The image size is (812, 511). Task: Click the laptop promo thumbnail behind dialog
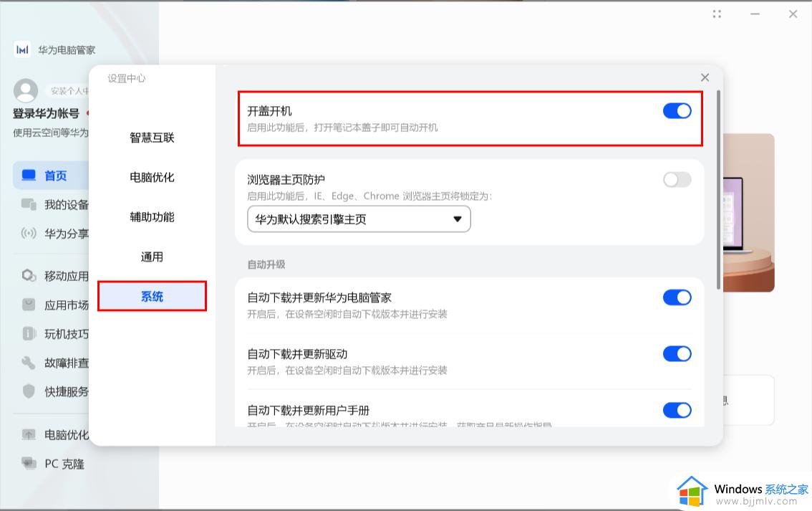(749, 213)
